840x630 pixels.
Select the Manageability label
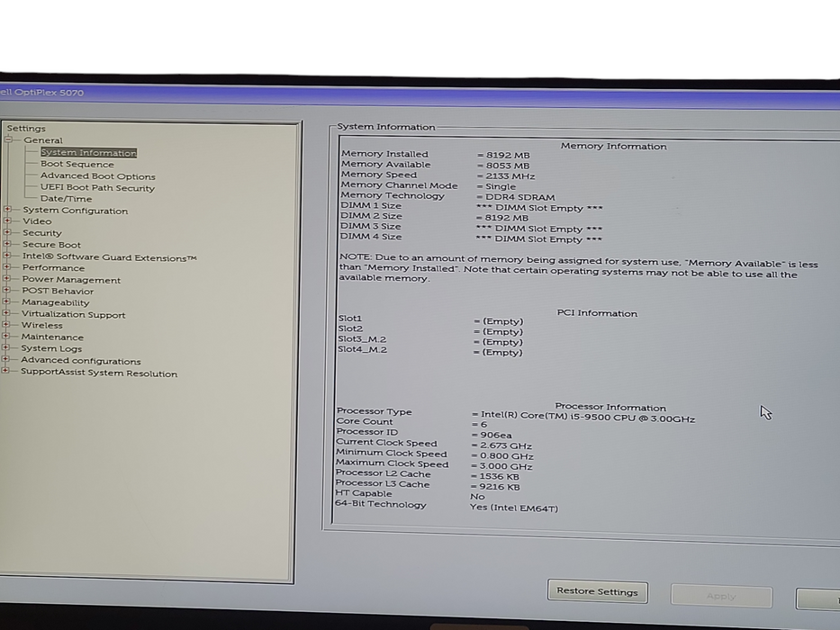[55, 302]
